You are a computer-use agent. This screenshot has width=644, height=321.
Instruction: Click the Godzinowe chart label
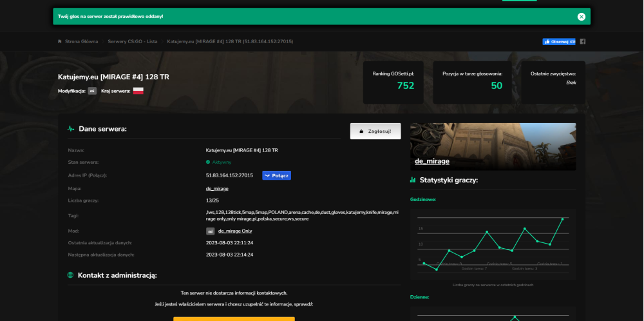point(423,199)
